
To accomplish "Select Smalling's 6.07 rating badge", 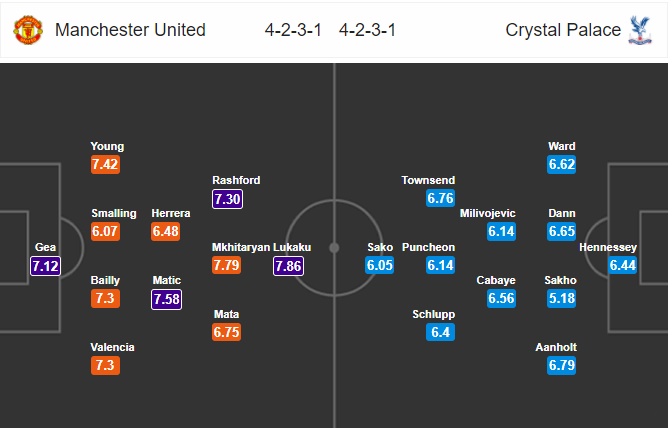I will coord(107,231).
